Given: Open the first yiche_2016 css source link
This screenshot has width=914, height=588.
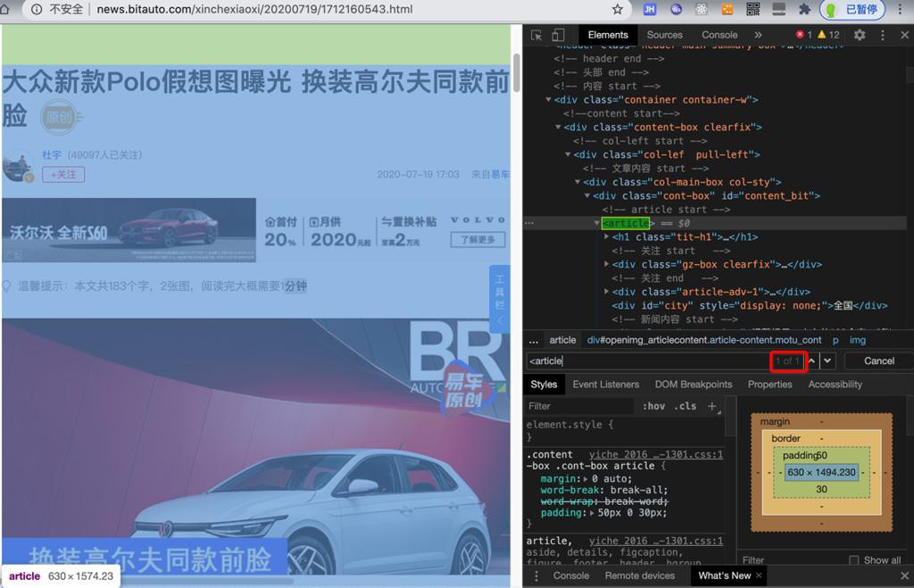Looking at the screenshot, I should [x=655, y=454].
